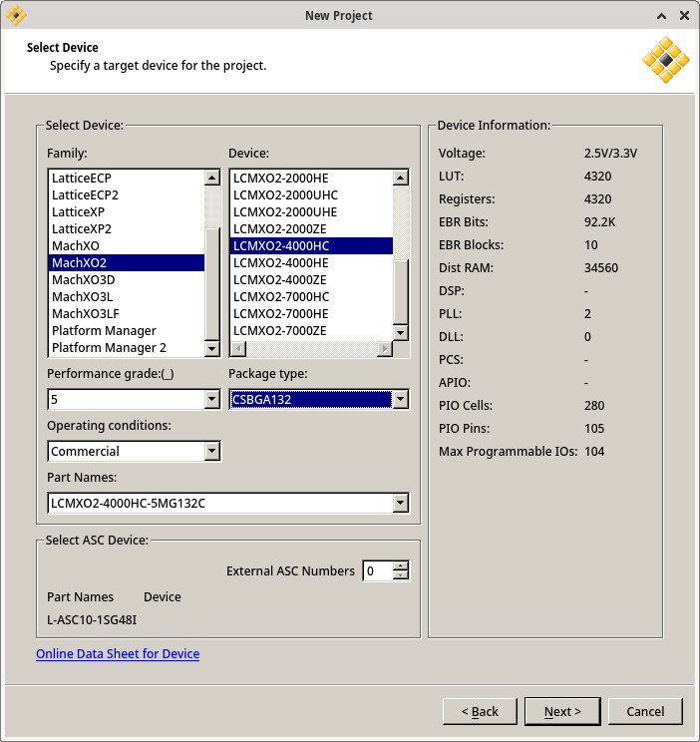Screen dimensions: 700x742
Task: Select MachXO family
Action: point(127,246)
